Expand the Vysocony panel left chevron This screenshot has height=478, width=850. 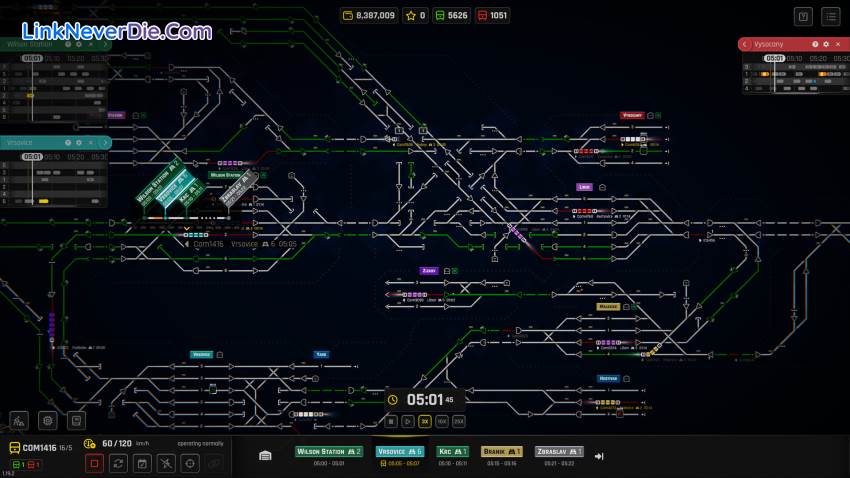coord(743,44)
